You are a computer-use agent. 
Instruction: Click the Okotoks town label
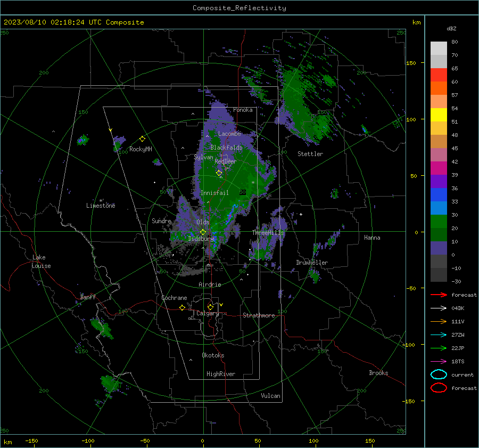pos(213,355)
